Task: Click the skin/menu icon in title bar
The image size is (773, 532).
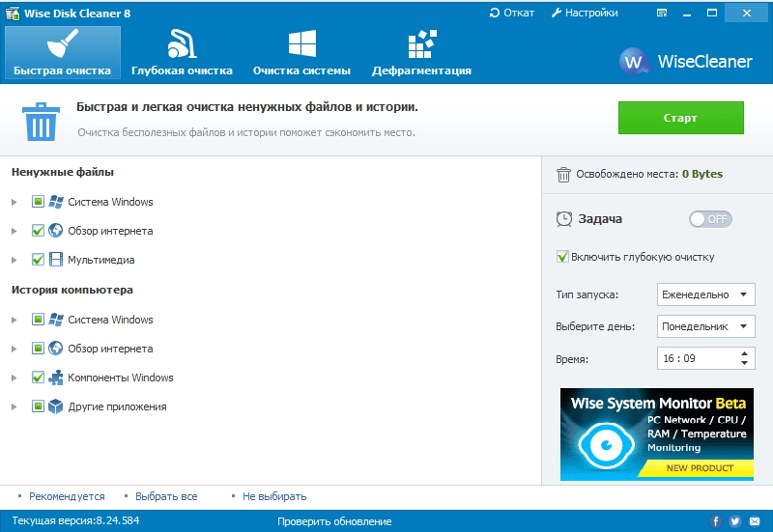Action: point(662,14)
